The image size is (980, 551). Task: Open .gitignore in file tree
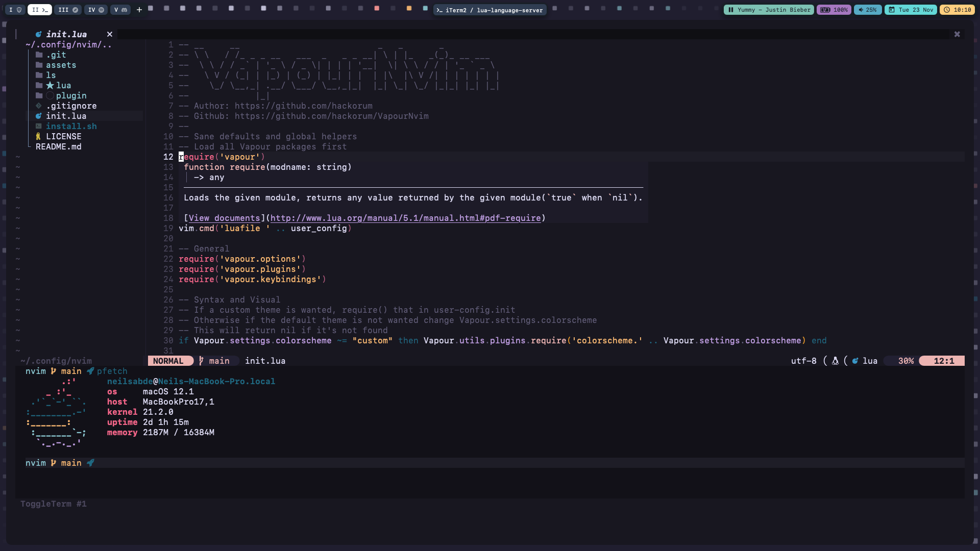71,106
